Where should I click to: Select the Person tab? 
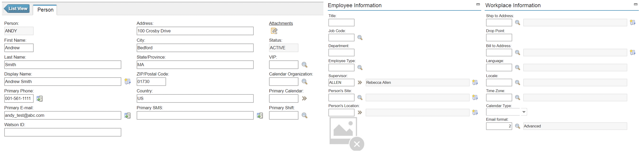click(x=45, y=10)
